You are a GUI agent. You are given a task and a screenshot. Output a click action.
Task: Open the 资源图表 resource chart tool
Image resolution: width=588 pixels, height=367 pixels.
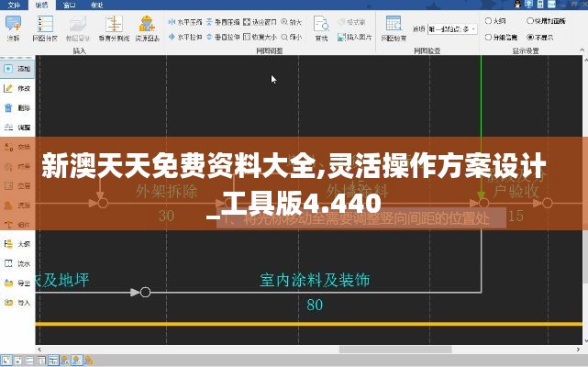pos(147,28)
